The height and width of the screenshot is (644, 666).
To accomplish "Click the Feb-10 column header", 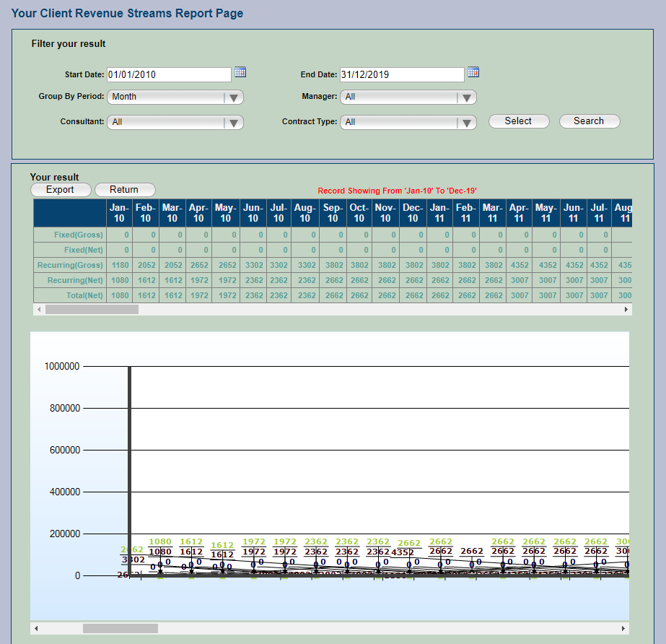I will 146,213.
